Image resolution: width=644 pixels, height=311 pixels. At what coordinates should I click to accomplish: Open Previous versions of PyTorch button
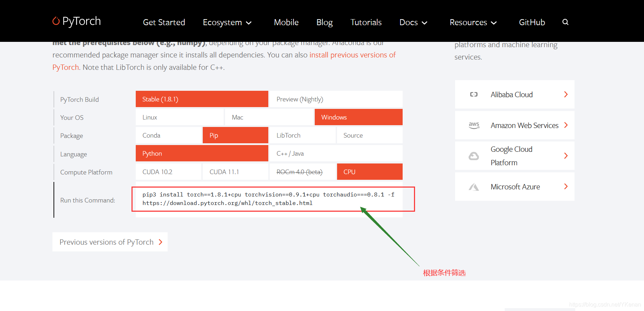click(110, 242)
